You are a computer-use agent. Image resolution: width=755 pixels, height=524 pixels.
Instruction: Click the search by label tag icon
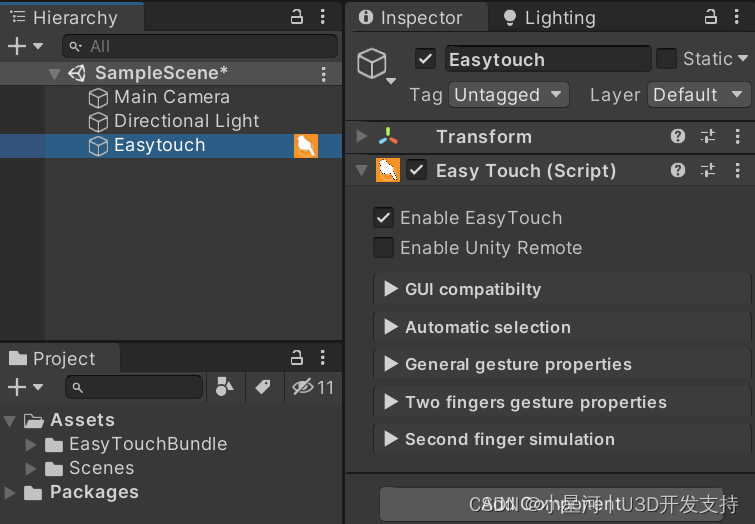tap(263, 386)
